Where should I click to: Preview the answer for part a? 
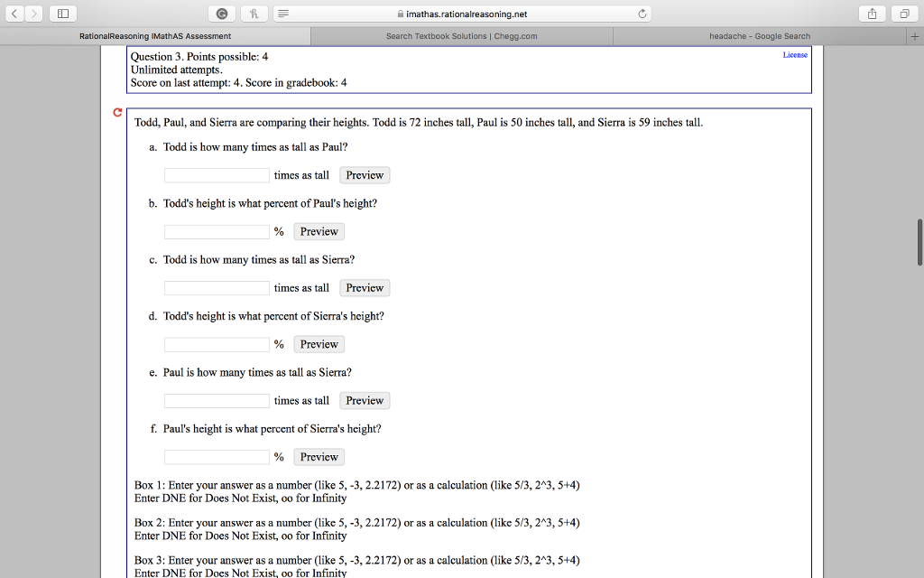(364, 174)
